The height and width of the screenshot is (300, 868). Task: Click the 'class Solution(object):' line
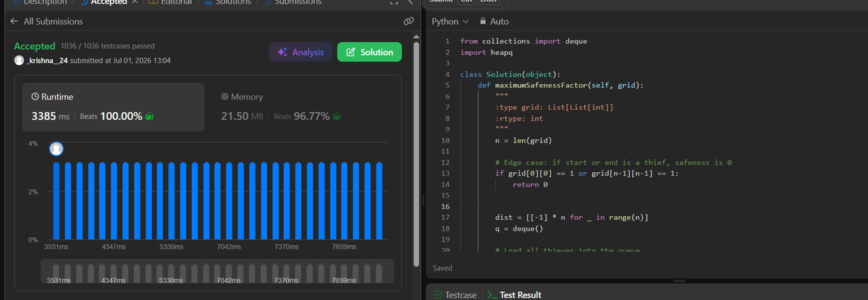coord(510,74)
